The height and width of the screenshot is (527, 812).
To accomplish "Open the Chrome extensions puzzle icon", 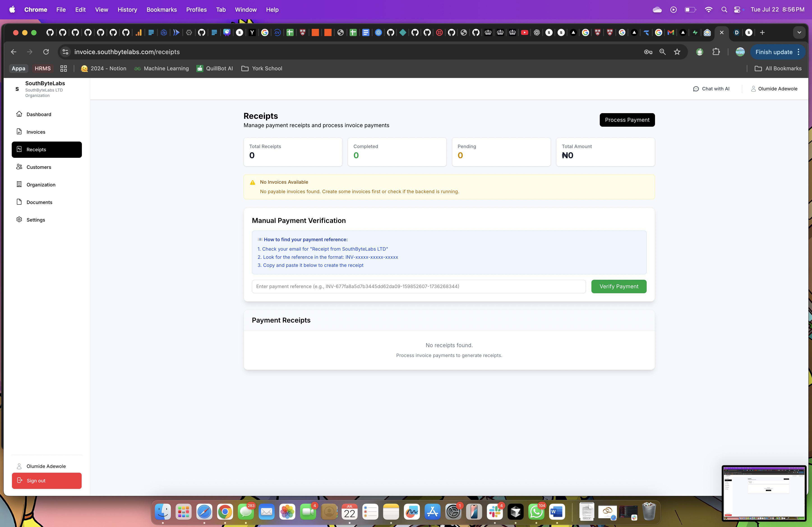I will (716, 52).
